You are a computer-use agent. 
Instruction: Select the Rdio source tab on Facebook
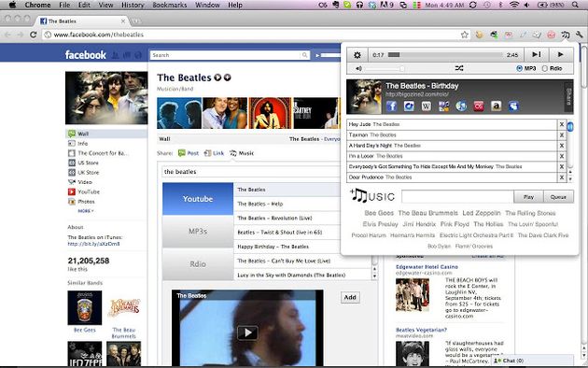(198, 264)
